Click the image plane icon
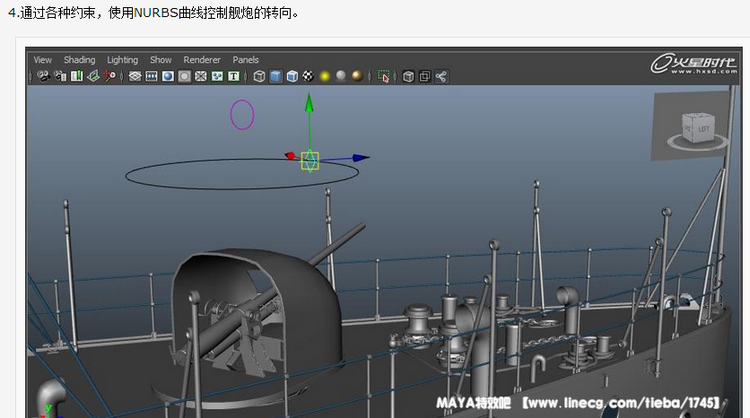Screen dimensions: 750x418 (x=92, y=76)
